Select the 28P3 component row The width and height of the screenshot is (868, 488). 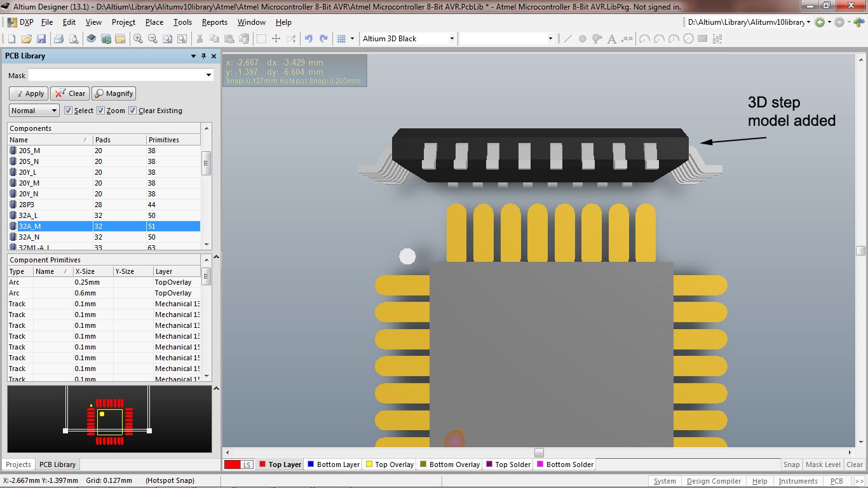click(x=26, y=205)
